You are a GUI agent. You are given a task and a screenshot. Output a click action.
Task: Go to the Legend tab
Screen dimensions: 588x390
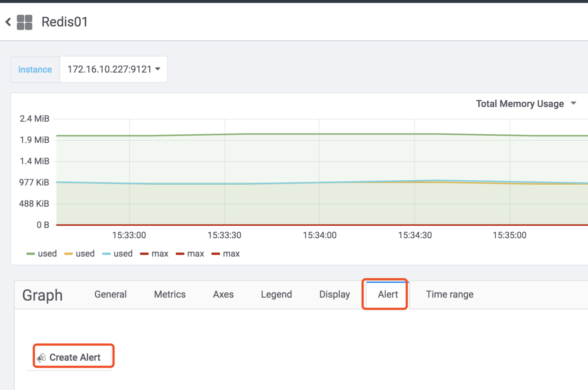(x=276, y=294)
